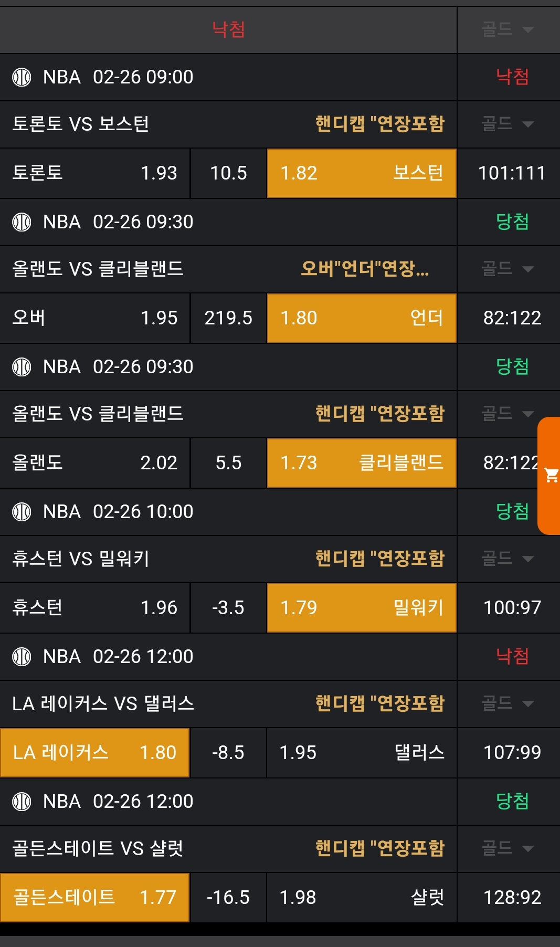
Task: Toggle LA 레이커스 1.80 selection
Action: coord(94,753)
